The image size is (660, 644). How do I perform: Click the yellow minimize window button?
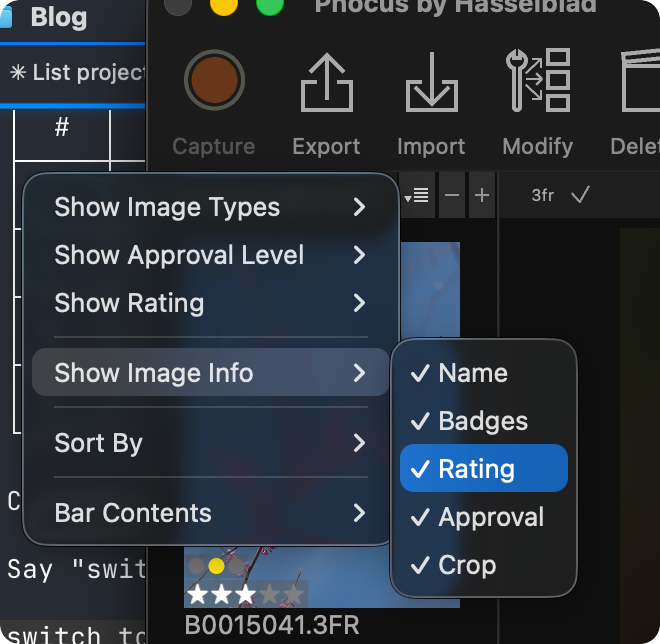224,4
